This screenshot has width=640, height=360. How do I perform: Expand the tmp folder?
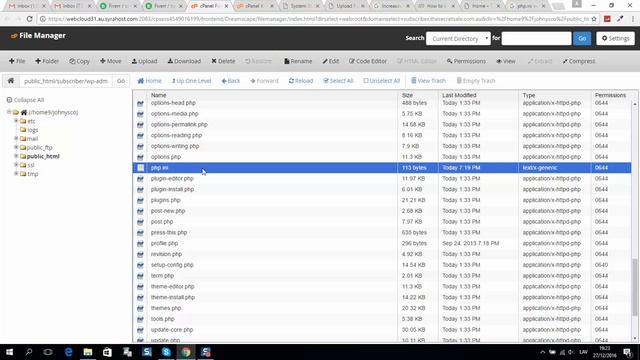[x=16, y=174]
